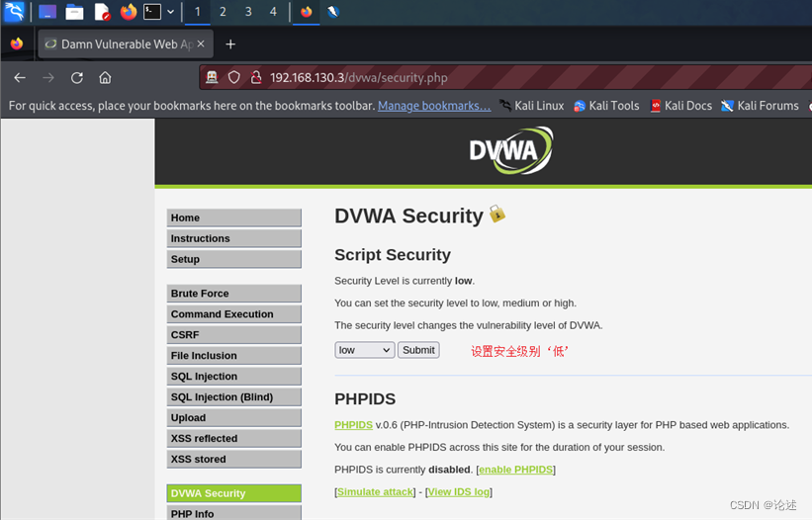Open the SQL Injection (Blind) page
Viewport: 812px width, 520px height.
[233, 396]
